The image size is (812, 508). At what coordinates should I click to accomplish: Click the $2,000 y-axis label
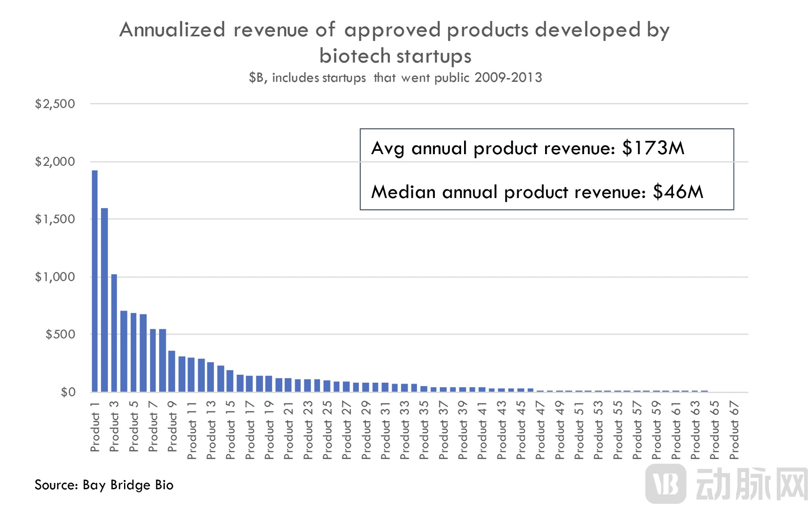[x=55, y=161]
